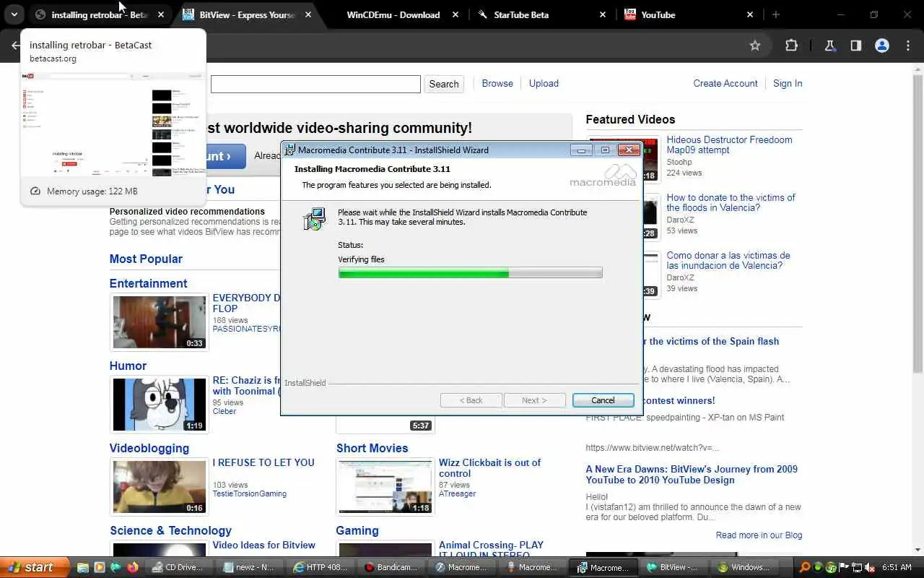This screenshot has width=924, height=578.
Task: Switch to the WinCDEmu Download tab
Action: [393, 14]
